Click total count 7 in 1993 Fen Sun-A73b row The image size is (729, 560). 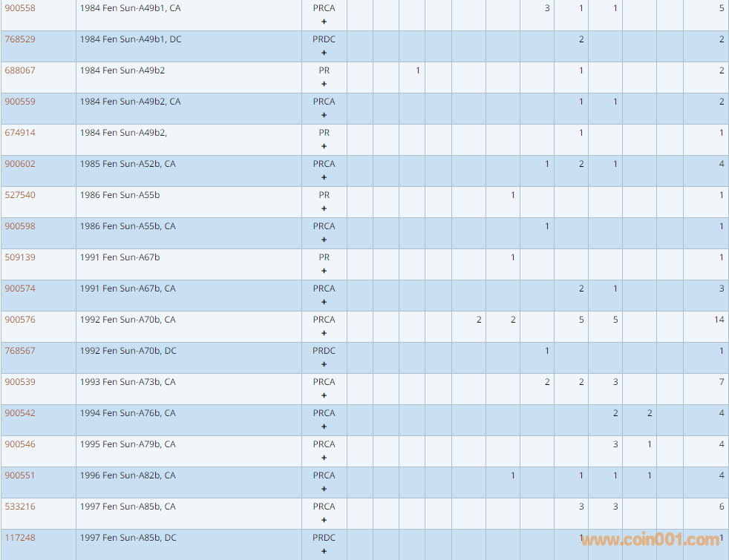pyautogui.click(x=721, y=382)
